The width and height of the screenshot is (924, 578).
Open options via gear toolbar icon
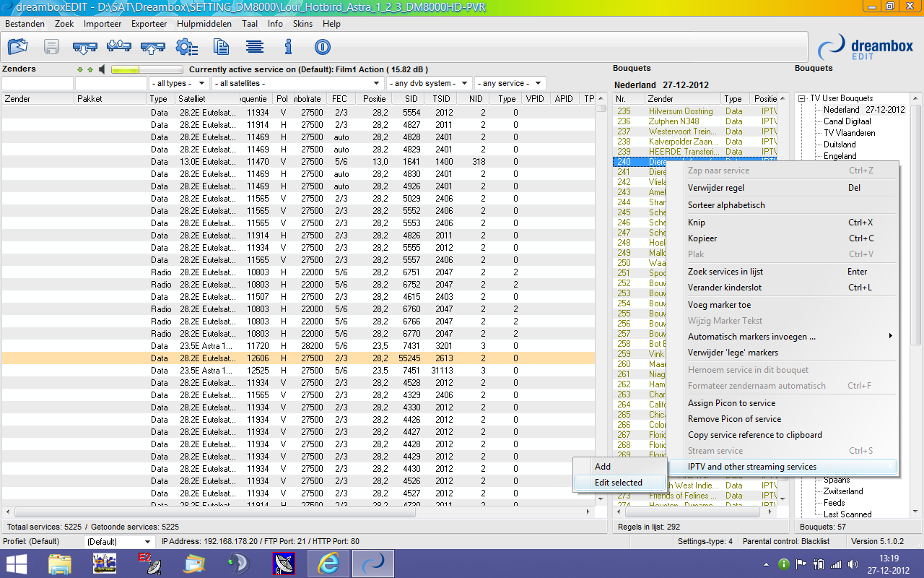[x=186, y=48]
